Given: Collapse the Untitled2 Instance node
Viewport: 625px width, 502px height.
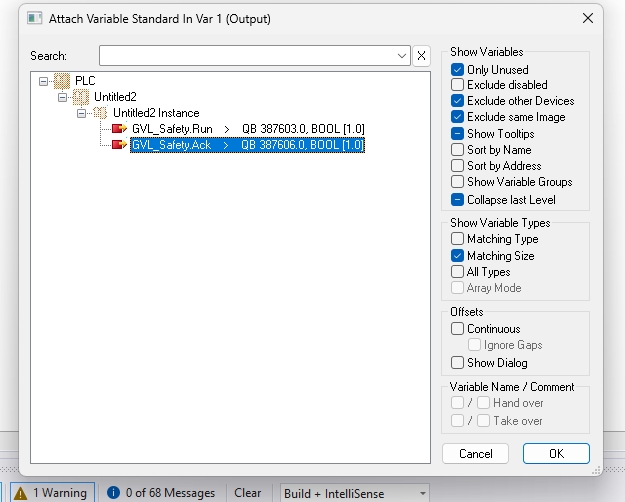Looking at the screenshot, I should click(81, 114).
